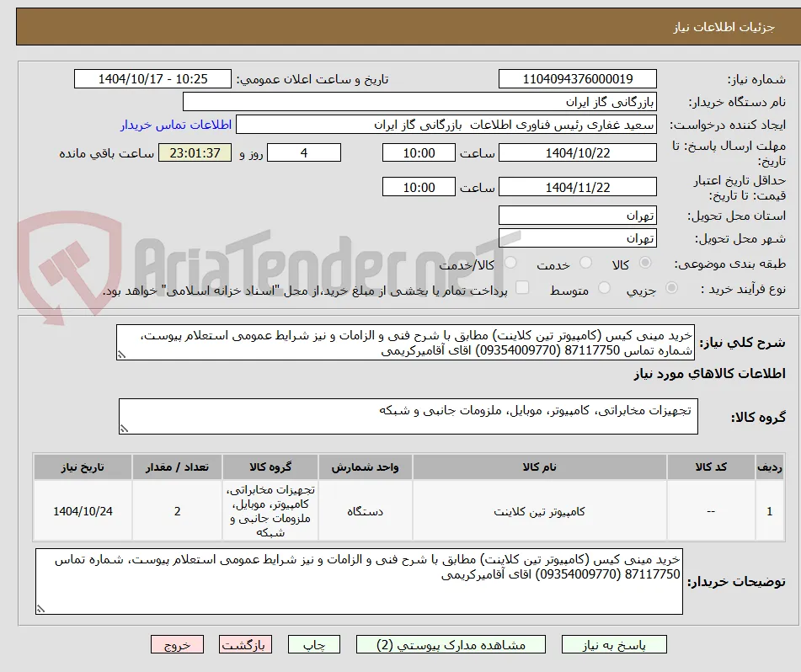
Task: Click the table date cell 1404/10/24
Action: 83,511
